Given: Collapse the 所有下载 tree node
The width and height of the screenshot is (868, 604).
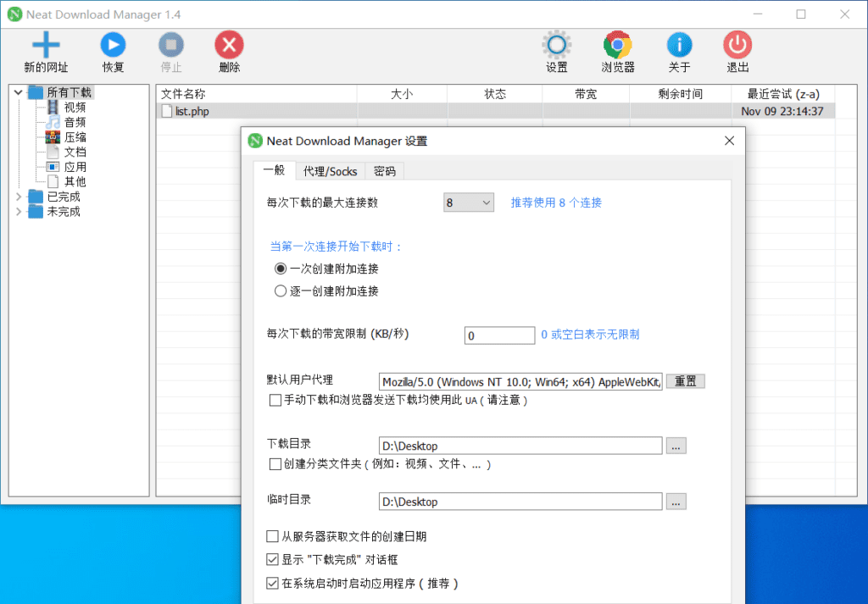Looking at the screenshot, I should click(x=18, y=92).
